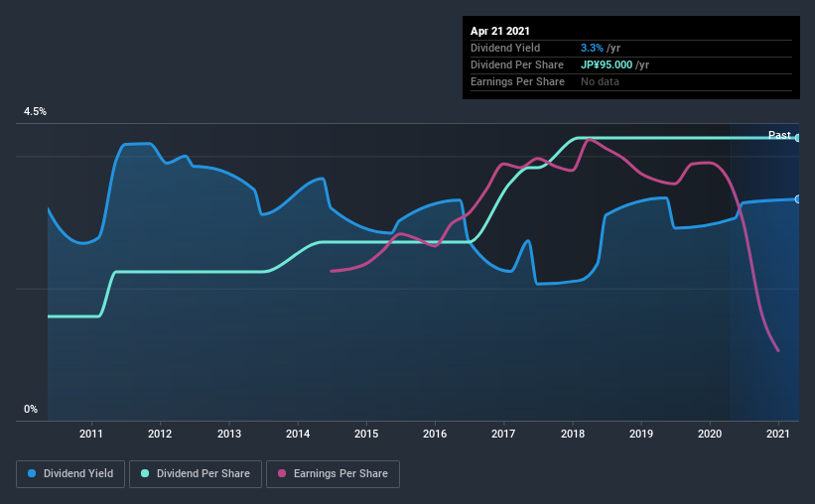Click the Dividend Per Share row label in tooltip
The height and width of the screenshot is (504, 815).
516,64
